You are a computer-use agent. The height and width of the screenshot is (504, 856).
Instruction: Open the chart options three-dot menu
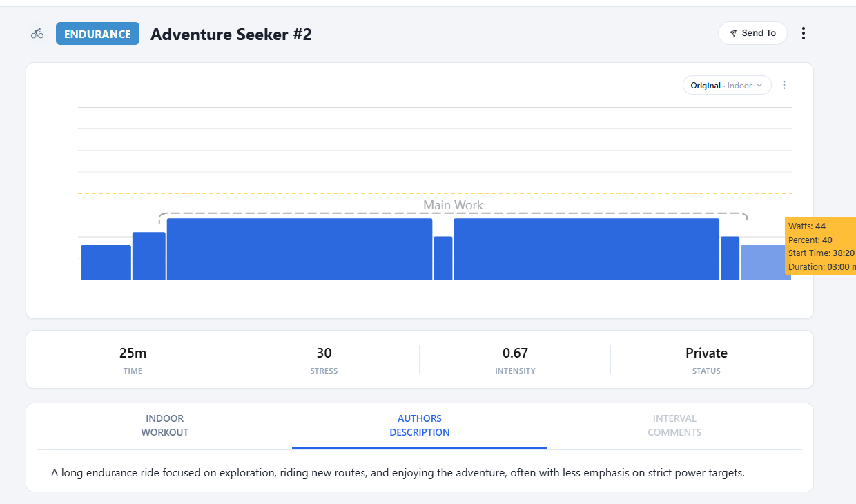coord(784,85)
